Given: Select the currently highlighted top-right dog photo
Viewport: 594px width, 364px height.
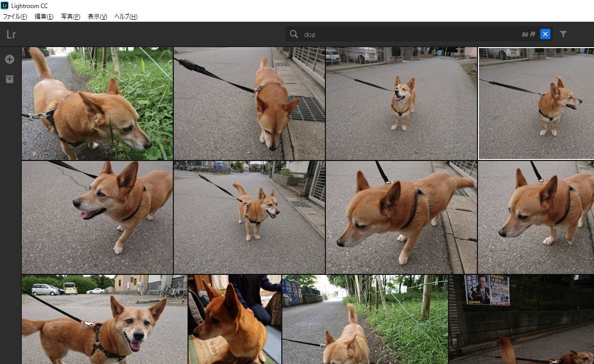Looking at the screenshot, I should [x=536, y=103].
